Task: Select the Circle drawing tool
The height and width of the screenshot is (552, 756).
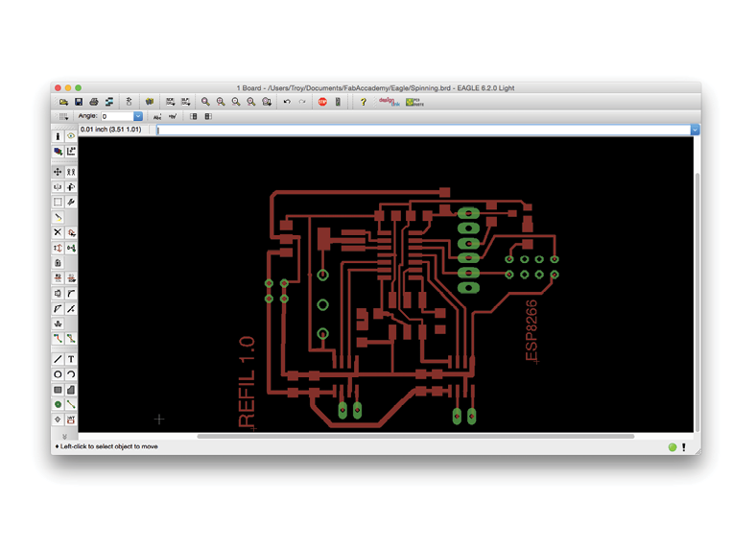Action: pos(58,374)
